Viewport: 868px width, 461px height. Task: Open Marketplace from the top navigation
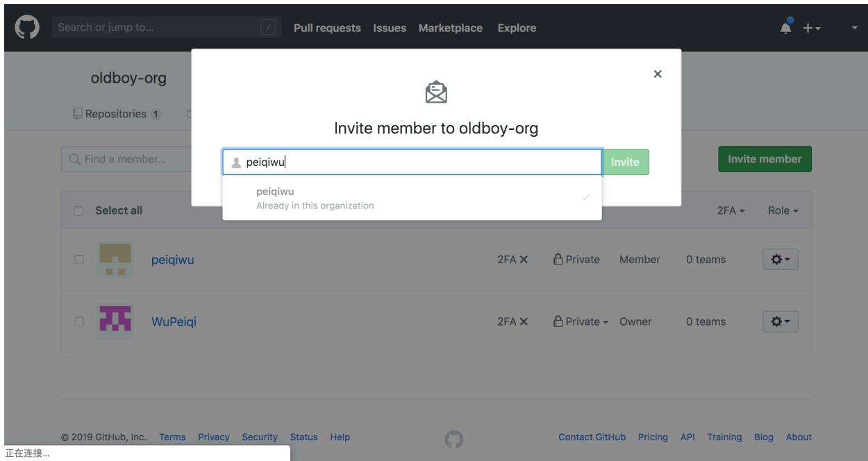451,28
